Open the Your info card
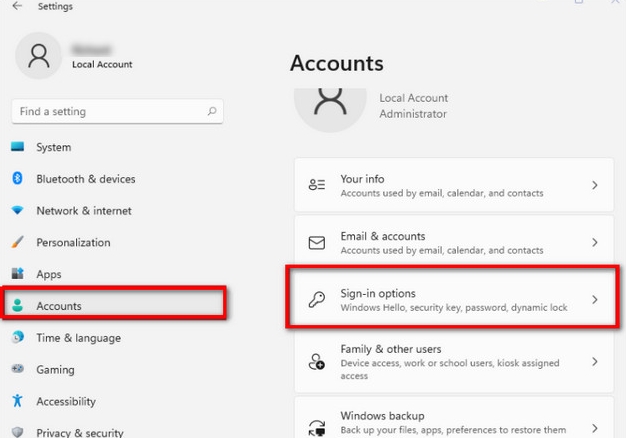 [454, 185]
